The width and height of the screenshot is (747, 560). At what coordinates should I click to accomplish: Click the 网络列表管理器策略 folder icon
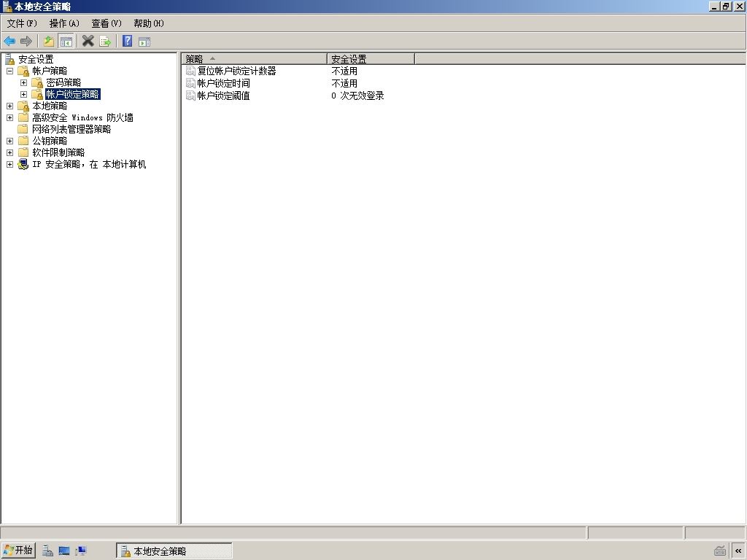(23, 129)
